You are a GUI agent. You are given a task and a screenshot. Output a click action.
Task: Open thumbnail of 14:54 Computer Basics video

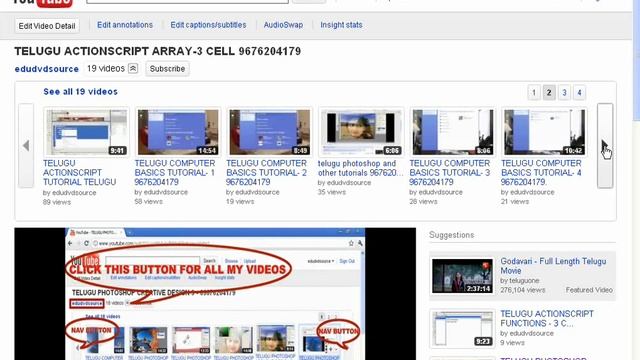pos(178,132)
